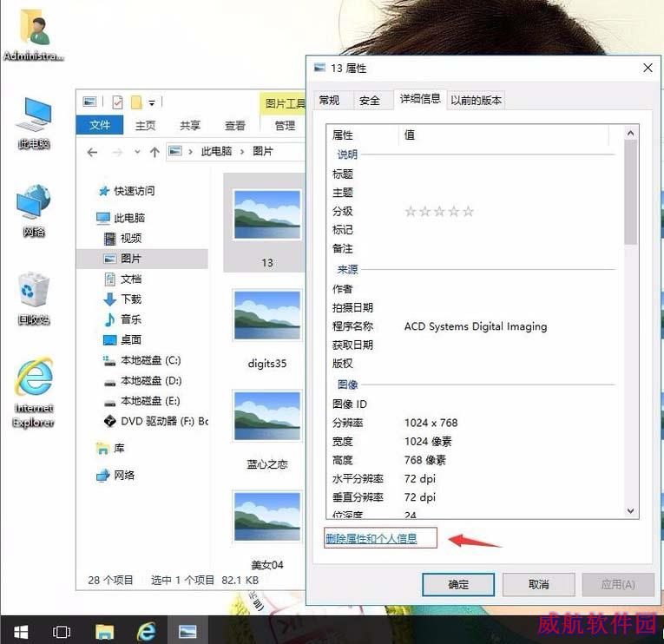Image resolution: width=664 pixels, height=644 pixels.
Task: Click the details list scrollbar thumb
Action: [x=630, y=192]
